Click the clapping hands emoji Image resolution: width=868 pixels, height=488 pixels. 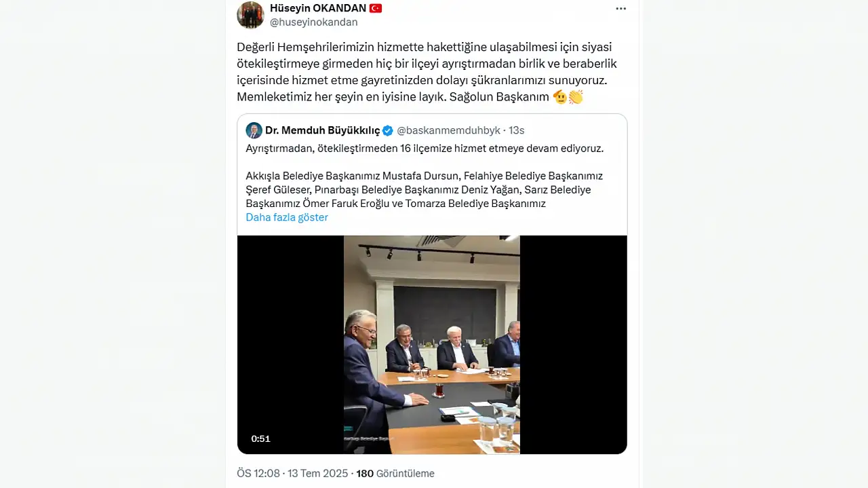pos(576,97)
